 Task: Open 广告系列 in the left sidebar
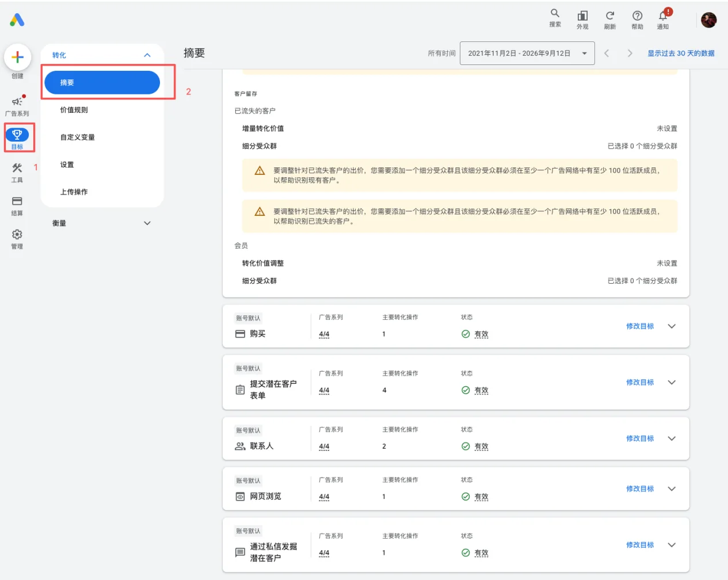point(17,106)
